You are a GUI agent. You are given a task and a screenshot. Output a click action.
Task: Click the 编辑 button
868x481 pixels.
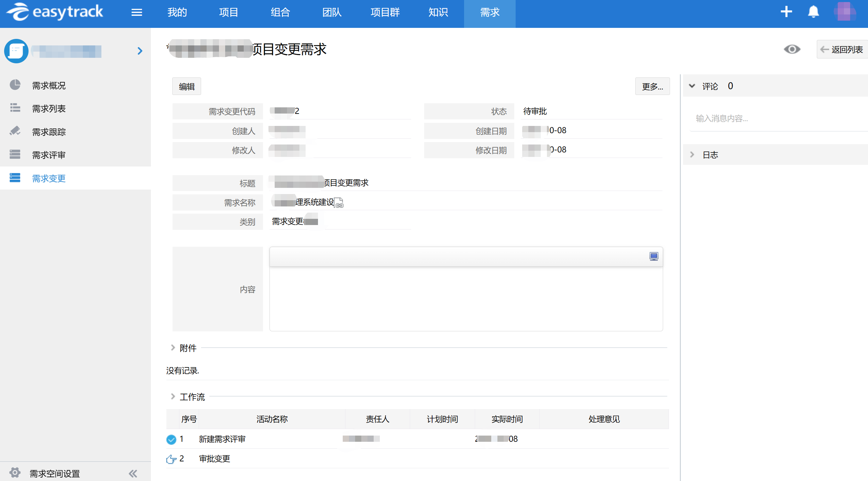187,86
